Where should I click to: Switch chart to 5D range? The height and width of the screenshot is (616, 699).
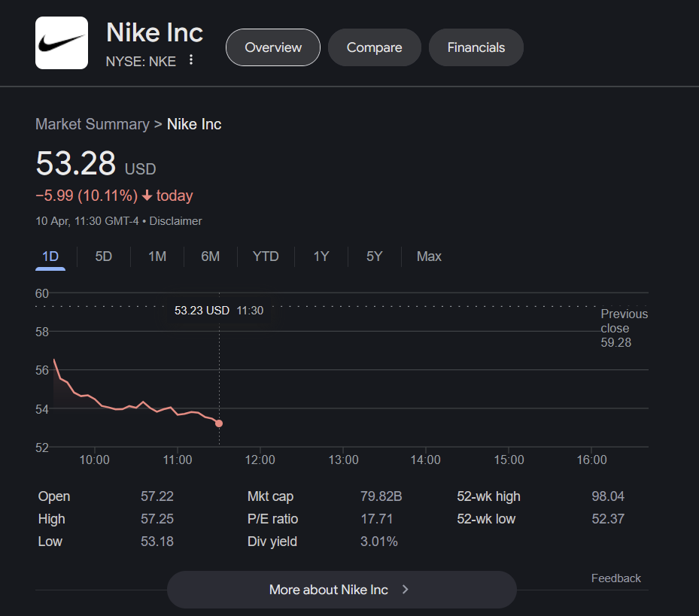(103, 256)
